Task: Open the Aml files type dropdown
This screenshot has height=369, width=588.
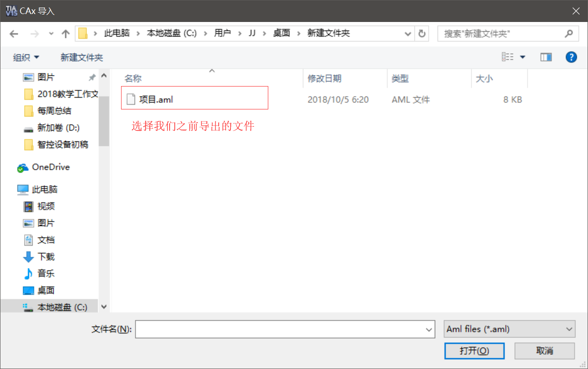Action: pos(509,329)
